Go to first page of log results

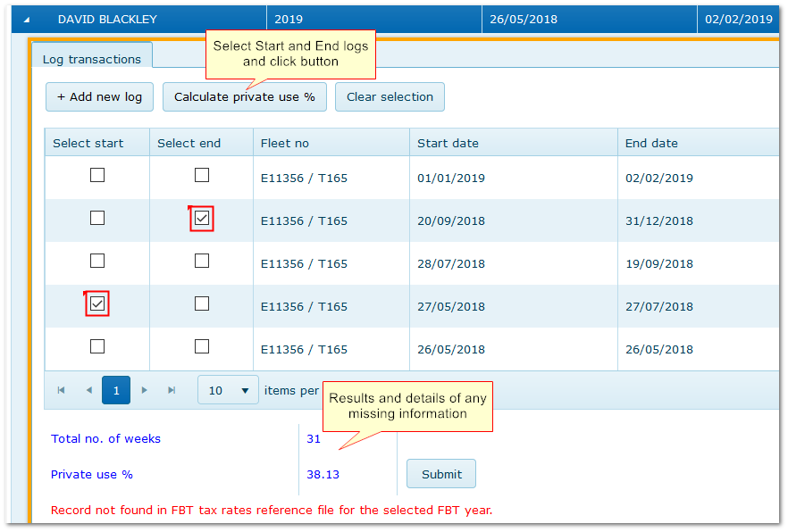click(61, 390)
